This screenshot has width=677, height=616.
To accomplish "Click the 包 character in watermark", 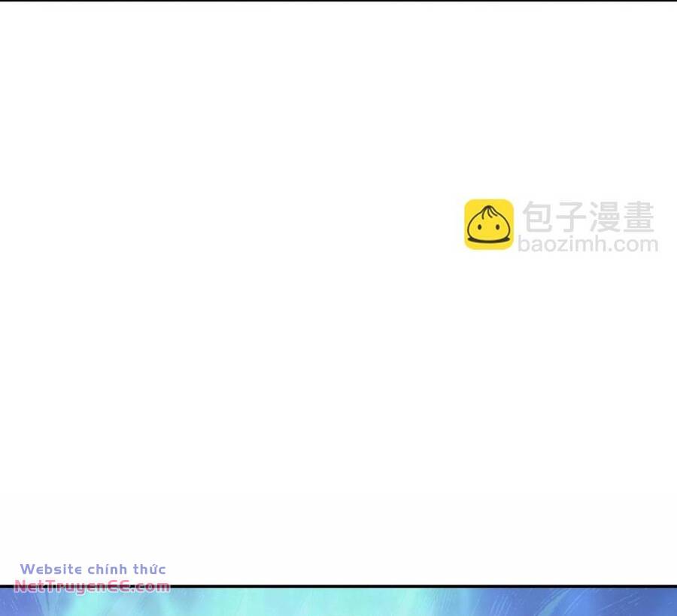I will pos(538,217).
